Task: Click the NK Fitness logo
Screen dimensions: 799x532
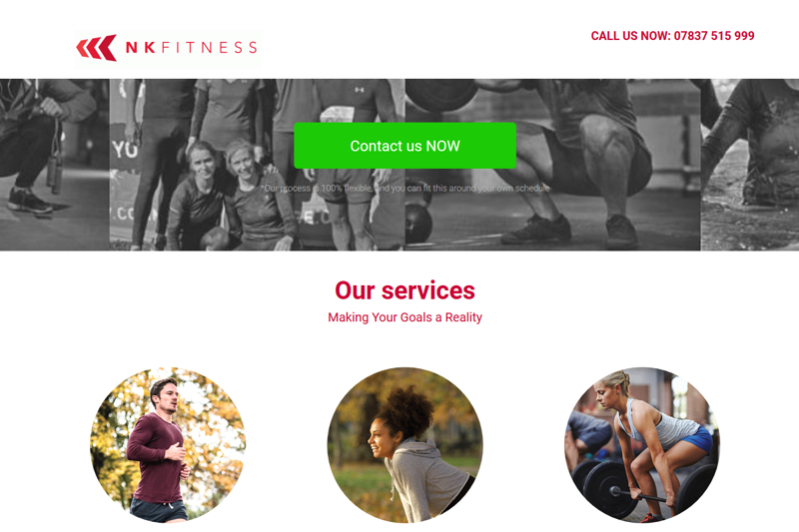Action: tap(168, 48)
